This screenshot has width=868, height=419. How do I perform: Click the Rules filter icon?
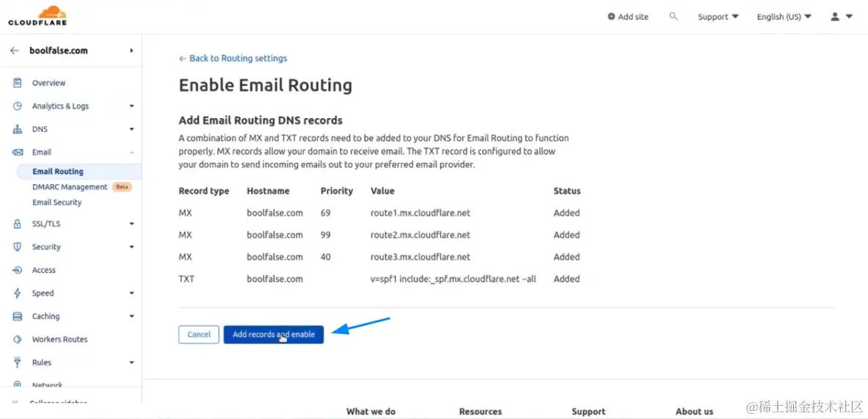[x=17, y=362]
